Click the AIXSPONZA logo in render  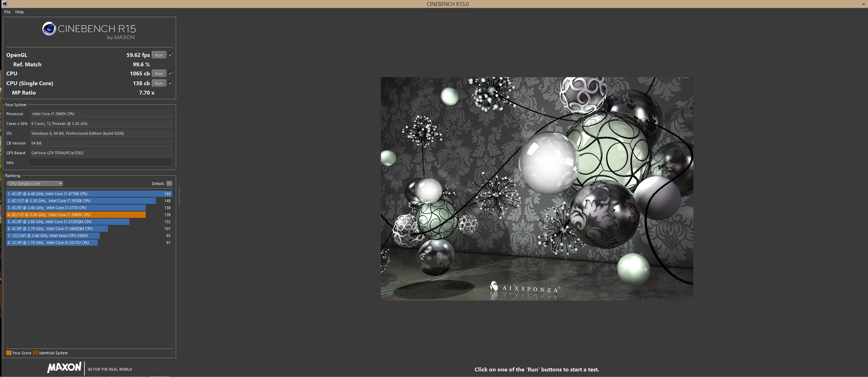pos(525,288)
